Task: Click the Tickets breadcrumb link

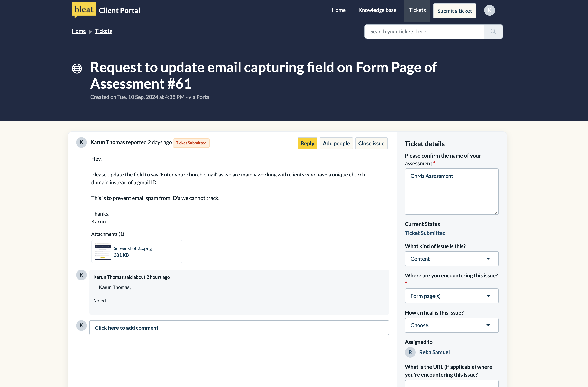Action: point(103,31)
